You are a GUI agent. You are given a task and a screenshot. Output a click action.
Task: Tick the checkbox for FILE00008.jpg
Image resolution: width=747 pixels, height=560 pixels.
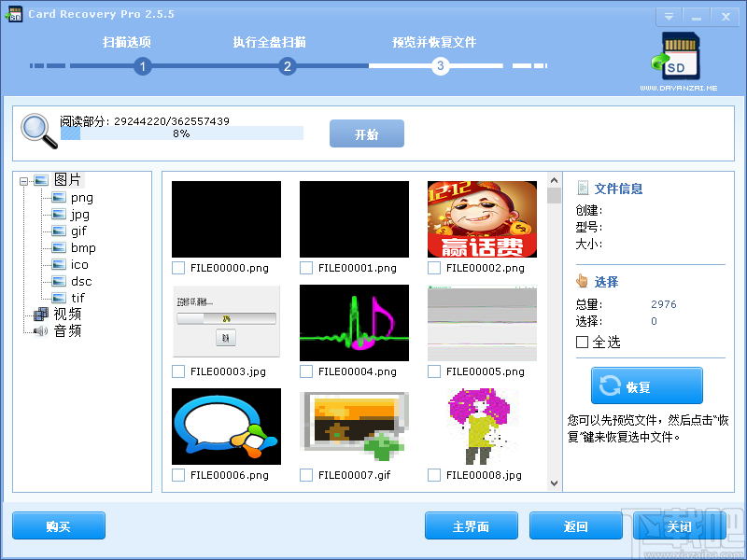pos(434,475)
